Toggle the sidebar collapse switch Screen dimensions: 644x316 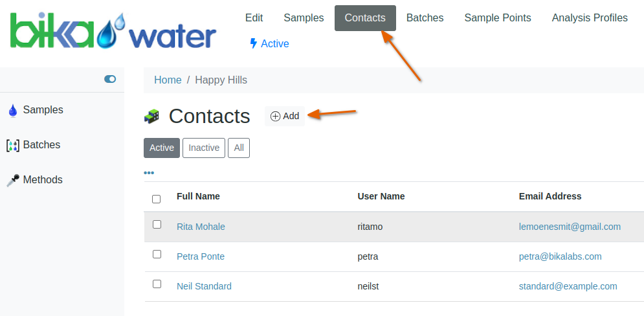click(x=110, y=79)
